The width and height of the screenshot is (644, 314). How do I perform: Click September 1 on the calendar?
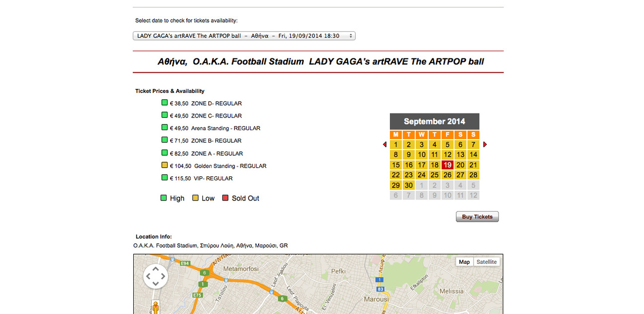pyautogui.click(x=396, y=145)
